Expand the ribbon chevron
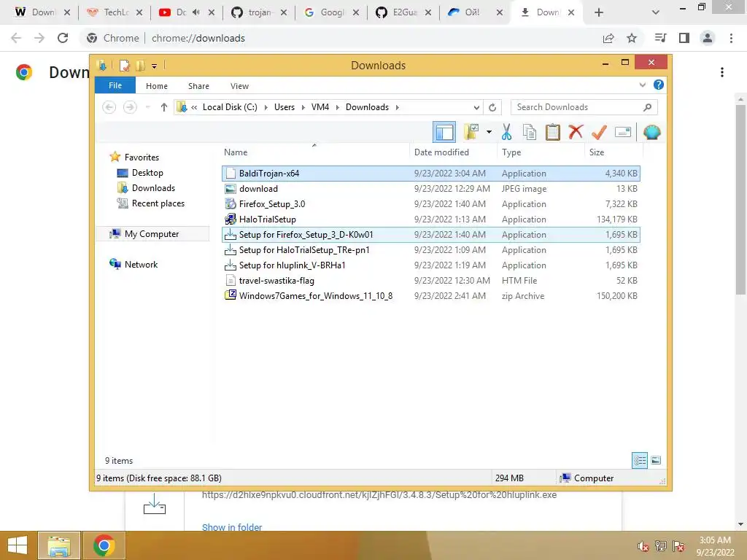 [642, 85]
